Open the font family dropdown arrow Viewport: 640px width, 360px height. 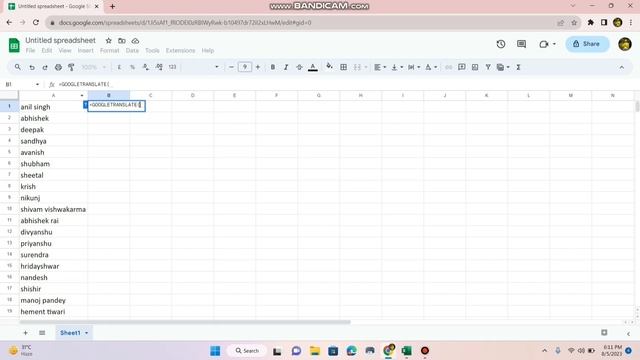coord(217,67)
